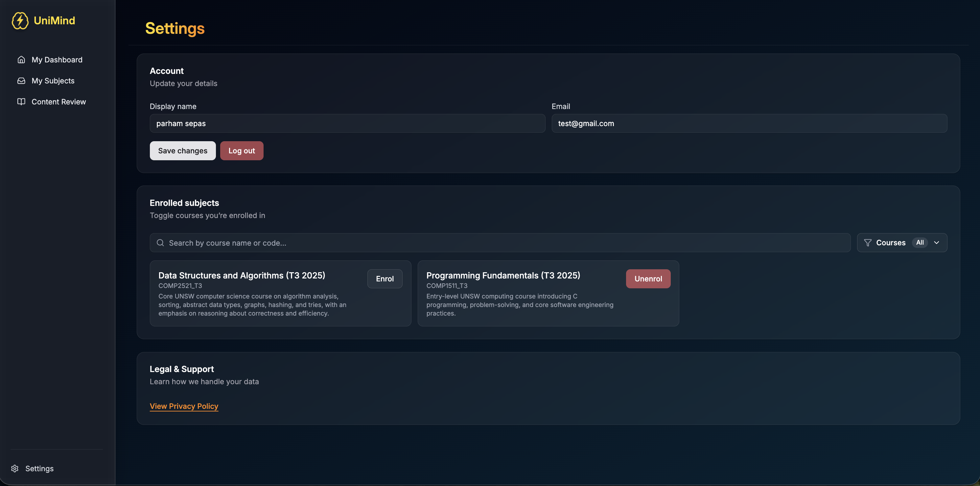Open the My Subjects page
Image resolution: width=980 pixels, height=486 pixels.
click(x=53, y=81)
